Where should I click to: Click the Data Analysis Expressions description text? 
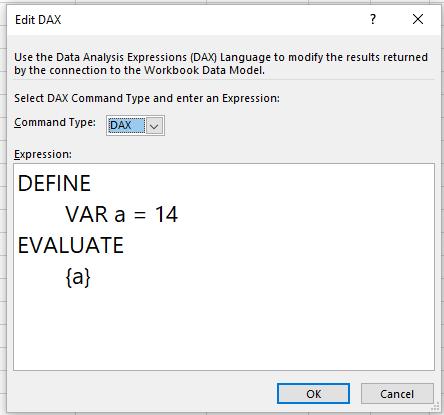click(x=221, y=64)
